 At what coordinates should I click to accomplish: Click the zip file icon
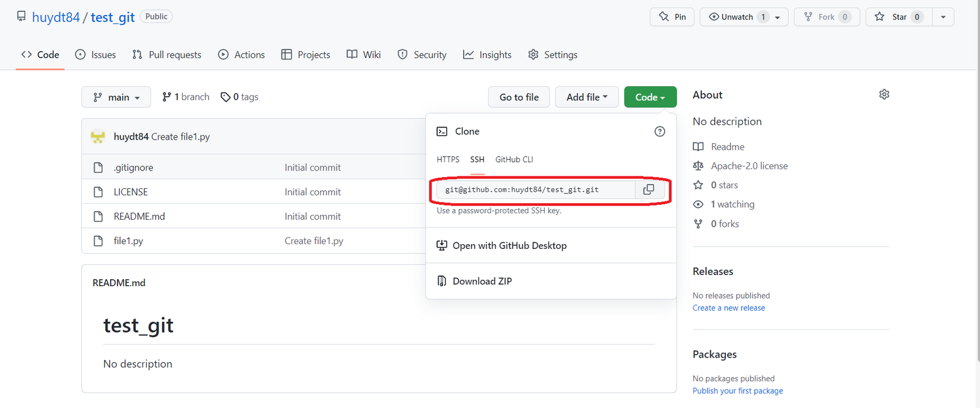(442, 281)
